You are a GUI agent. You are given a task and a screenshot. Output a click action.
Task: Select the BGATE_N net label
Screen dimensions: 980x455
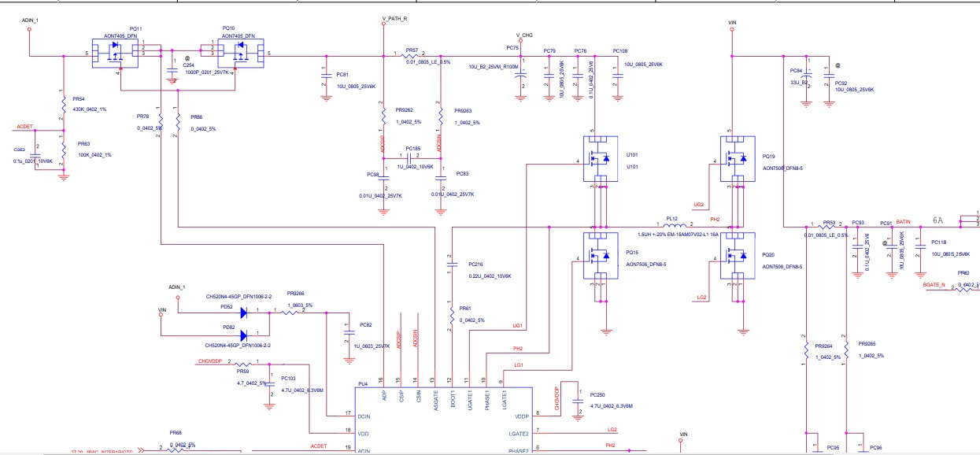tap(934, 283)
